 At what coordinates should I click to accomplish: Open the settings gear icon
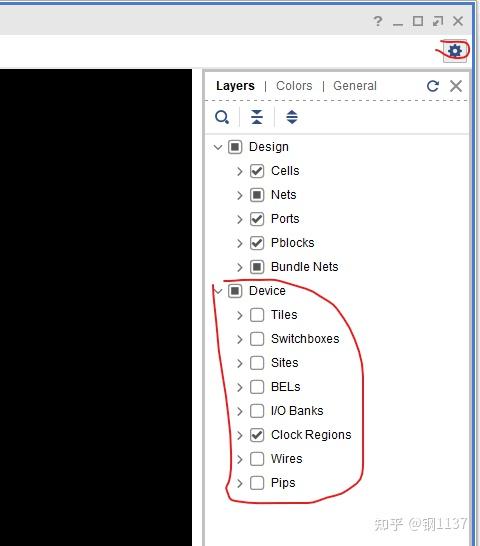click(455, 51)
